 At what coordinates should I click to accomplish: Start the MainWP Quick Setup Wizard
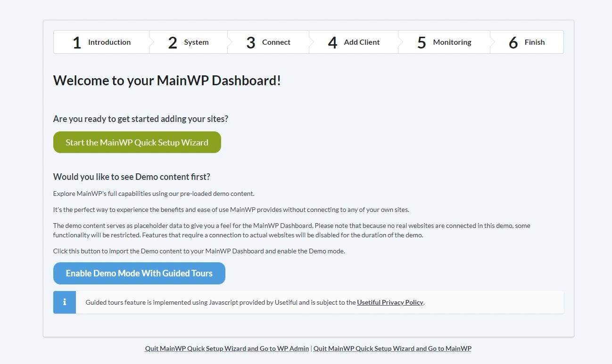click(137, 142)
